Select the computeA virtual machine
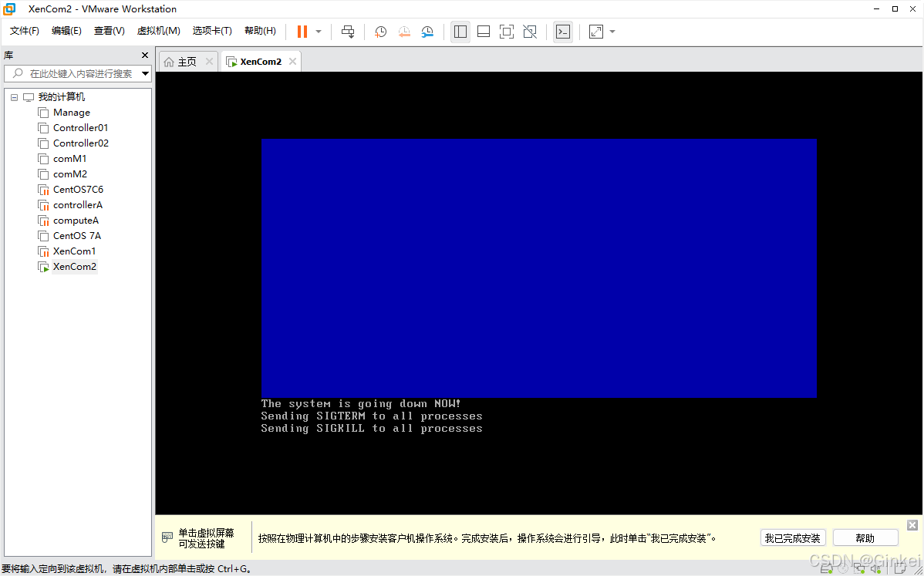The height and width of the screenshot is (576, 924). (x=76, y=221)
